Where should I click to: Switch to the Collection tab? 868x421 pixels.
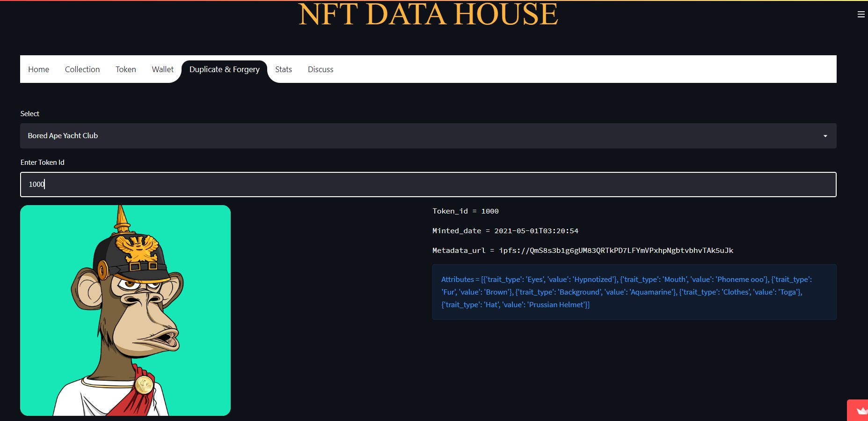click(x=82, y=69)
